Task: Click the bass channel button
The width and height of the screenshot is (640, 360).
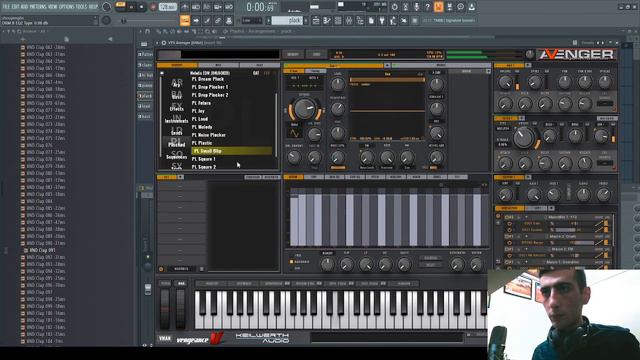Action: coord(145,116)
